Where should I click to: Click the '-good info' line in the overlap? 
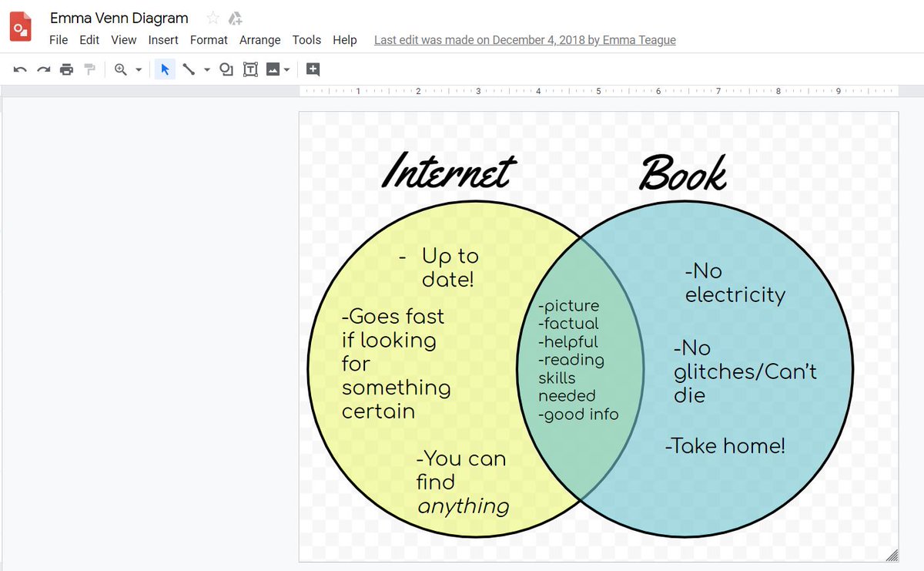578,414
